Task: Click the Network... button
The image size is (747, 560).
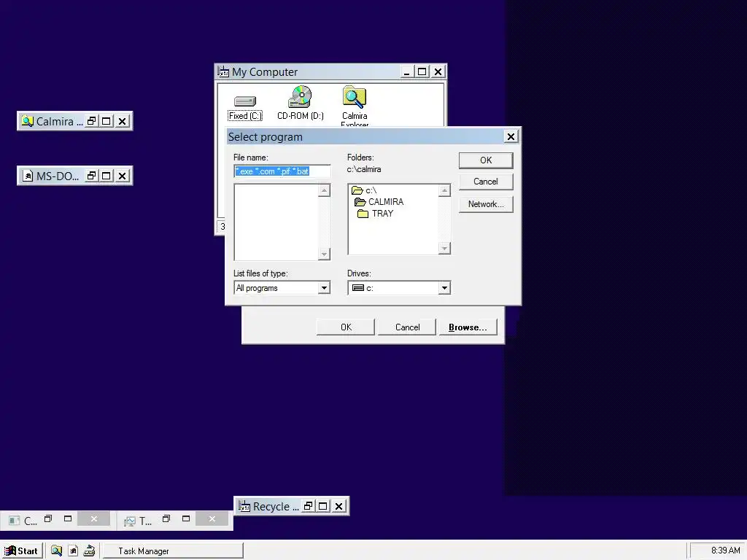Action: [486, 204]
